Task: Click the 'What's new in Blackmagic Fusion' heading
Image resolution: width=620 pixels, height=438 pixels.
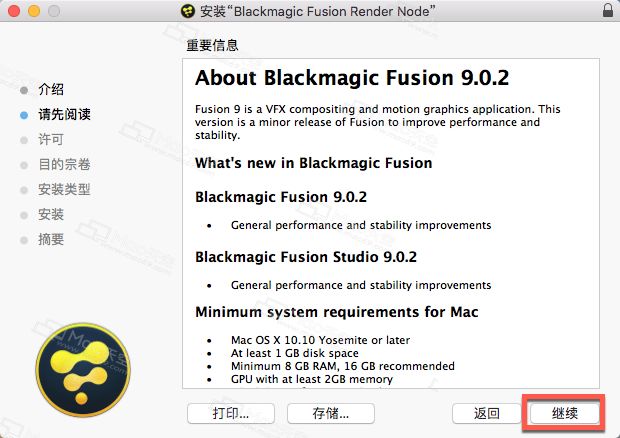Action: coord(314,163)
